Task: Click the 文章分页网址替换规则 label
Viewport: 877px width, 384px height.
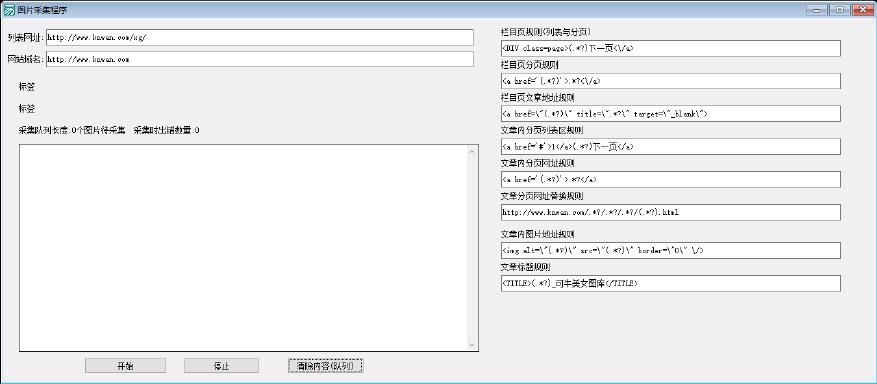Action: 542,196
